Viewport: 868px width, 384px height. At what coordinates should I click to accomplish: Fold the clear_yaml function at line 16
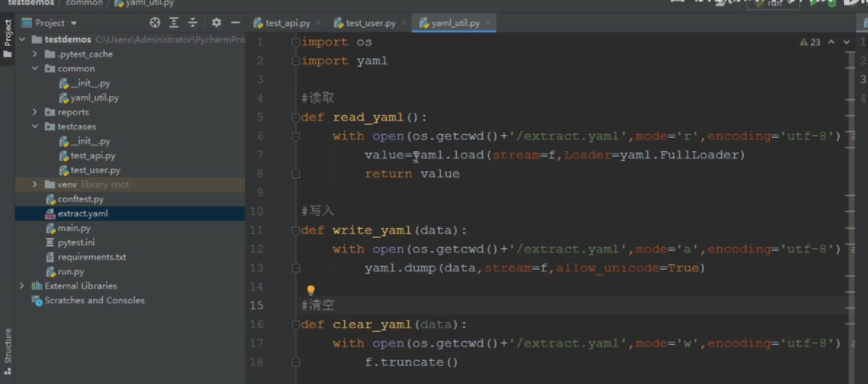point(296,325)
